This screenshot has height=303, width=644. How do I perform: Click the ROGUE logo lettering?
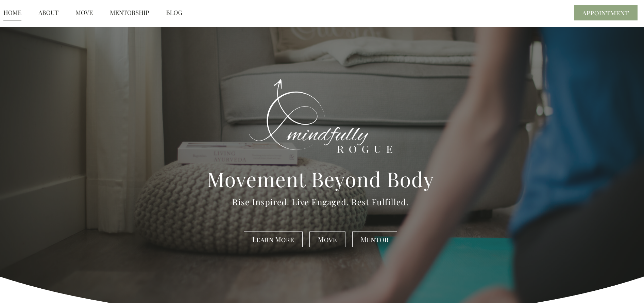pyautogui.click(x=365, y=149)
